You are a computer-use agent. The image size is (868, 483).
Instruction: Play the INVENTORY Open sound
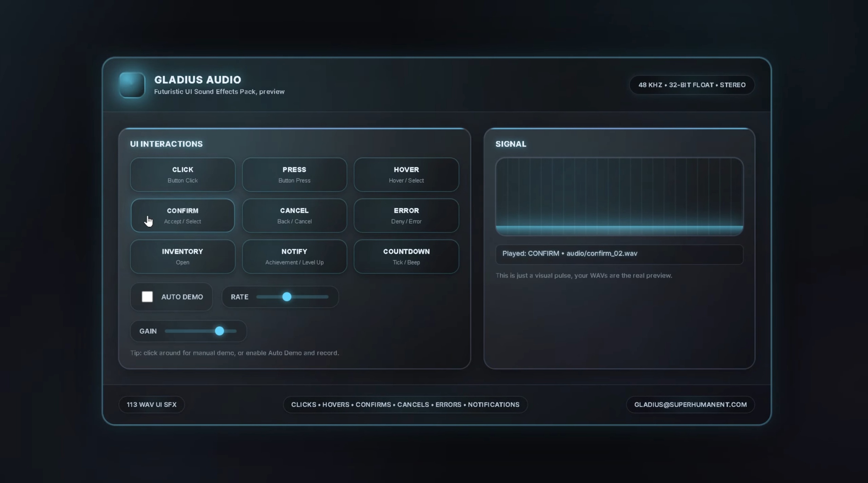point(182,257)
